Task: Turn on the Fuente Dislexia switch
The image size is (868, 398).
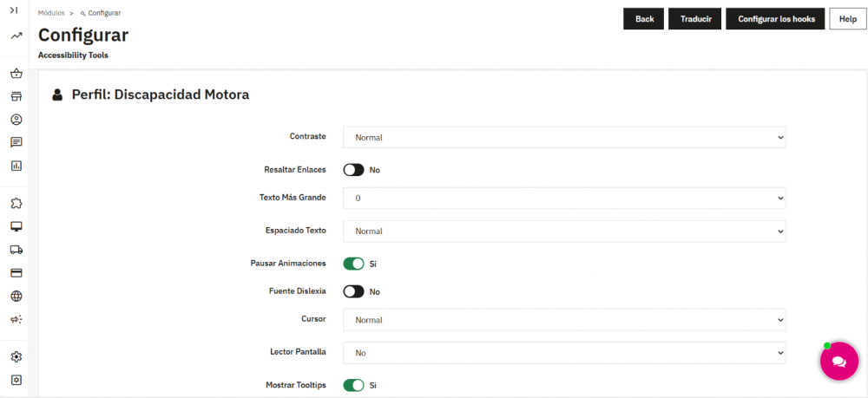Action: pyautogui.click(x=354, y=291)
